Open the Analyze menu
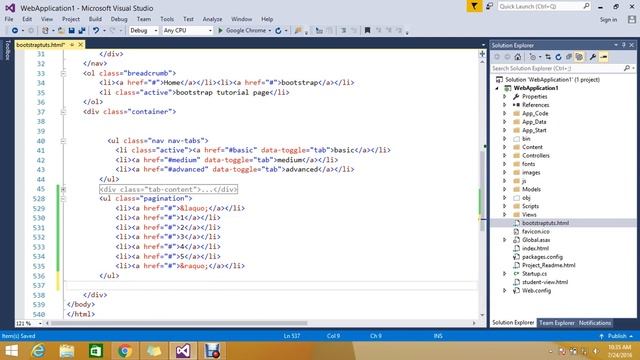This screenshot has width=640, height=360. (x=212, y=19)
